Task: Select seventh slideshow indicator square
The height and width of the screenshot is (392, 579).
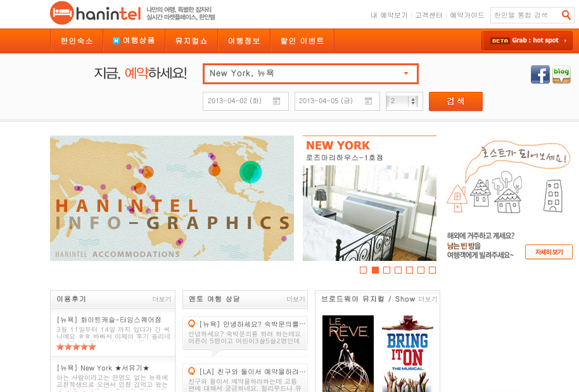Action: pyautogui.click(x=433, y=270)
